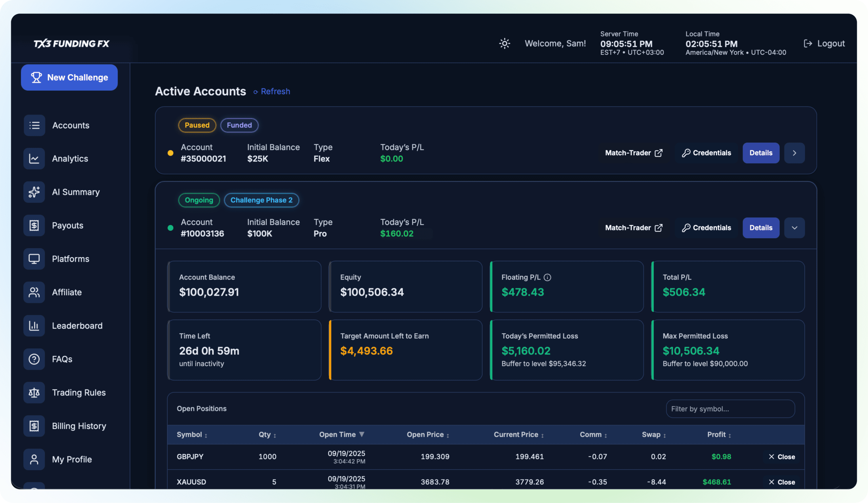Open the Payouts section
The height and width of the screenshot is (503, 868).
point(67,225)
